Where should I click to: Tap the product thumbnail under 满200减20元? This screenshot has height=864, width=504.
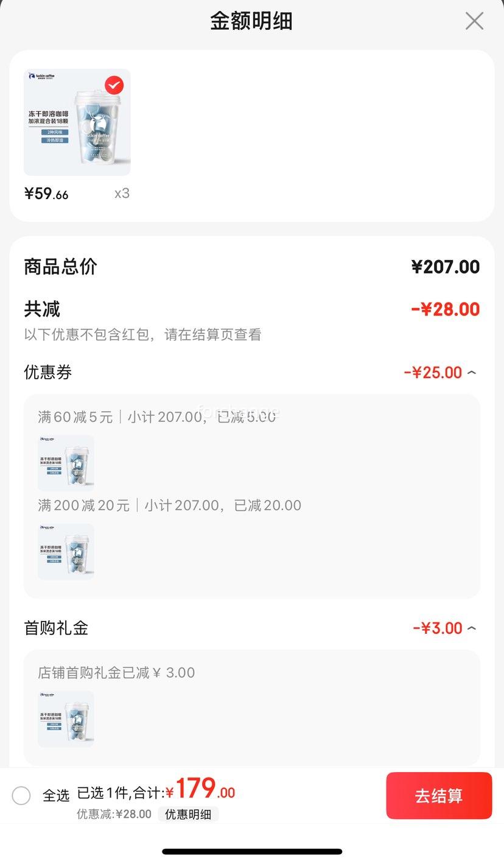coord(66,552)
